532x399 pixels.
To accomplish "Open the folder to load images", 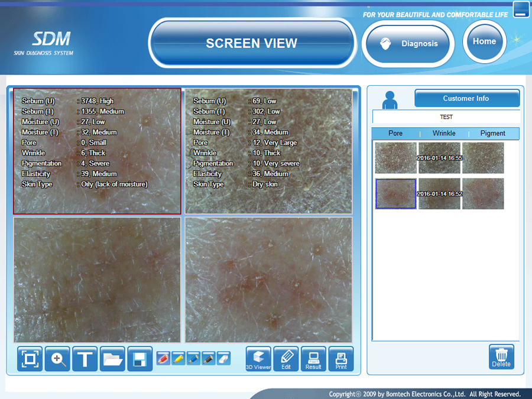I will click(x=112, y=359).
